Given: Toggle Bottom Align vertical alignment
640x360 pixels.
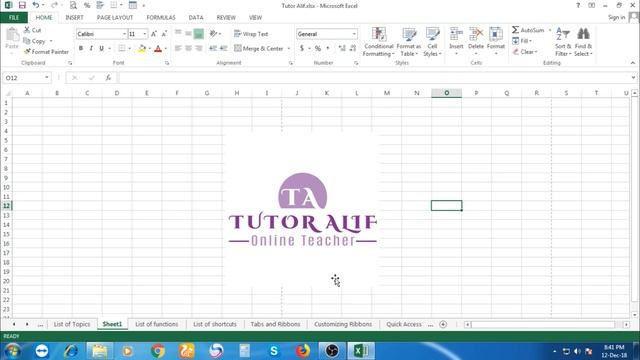Looking at the screenshot, I should (x=199, y=34).
